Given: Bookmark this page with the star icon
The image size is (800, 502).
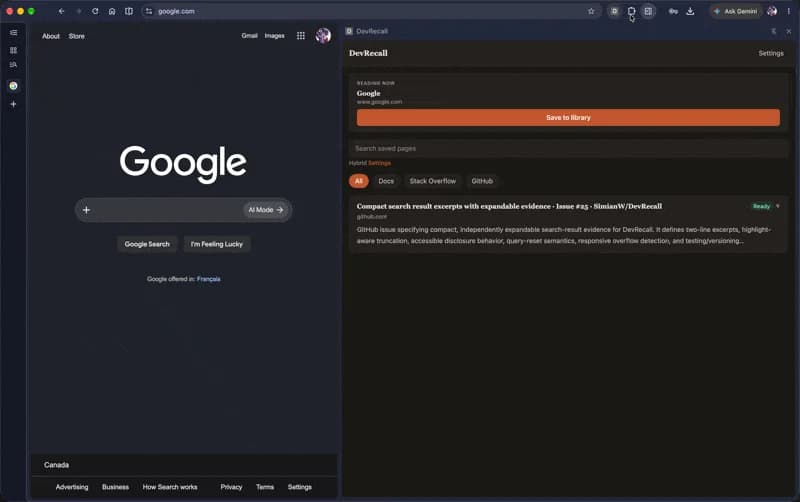Looking at the screenshot, I should point(591,11).
